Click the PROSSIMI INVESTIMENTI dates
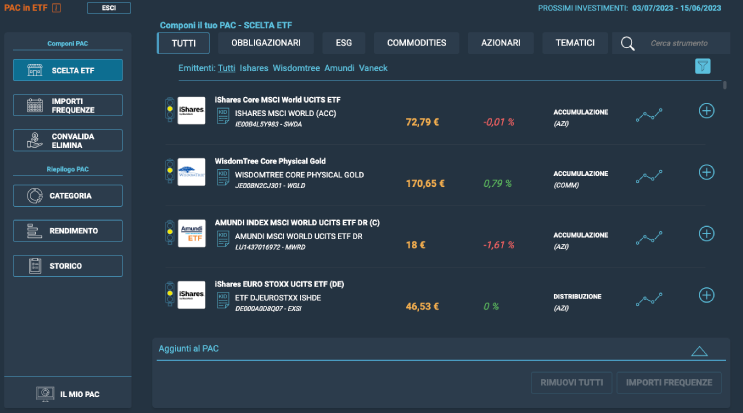Viewport: 743px width, 413px height. pyautogui.click(x=676, y=8)
